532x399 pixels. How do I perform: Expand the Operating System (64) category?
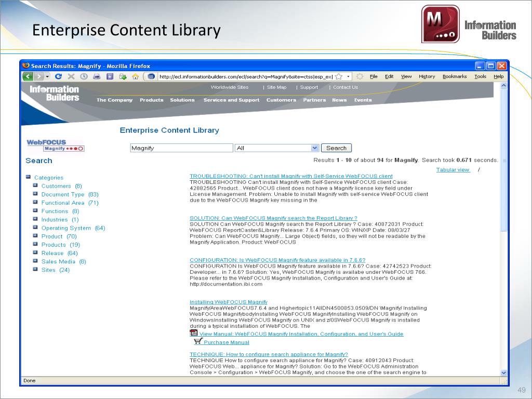click(x=35, y=228)
